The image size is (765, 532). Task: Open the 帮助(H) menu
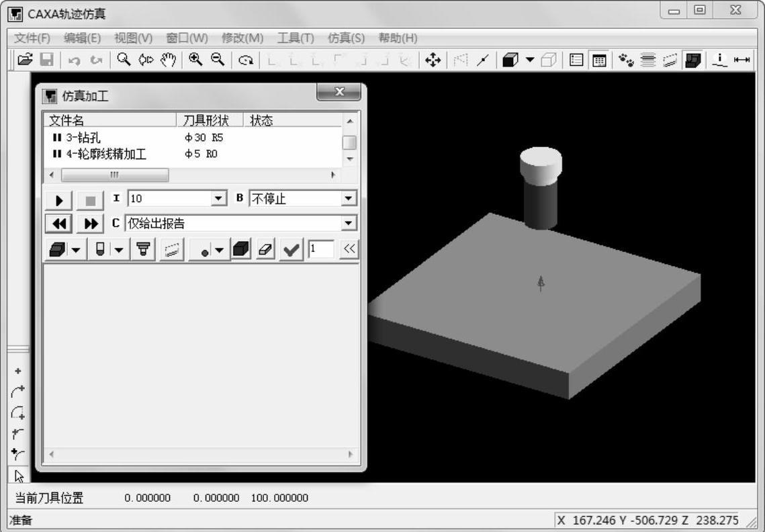point(398,38)
